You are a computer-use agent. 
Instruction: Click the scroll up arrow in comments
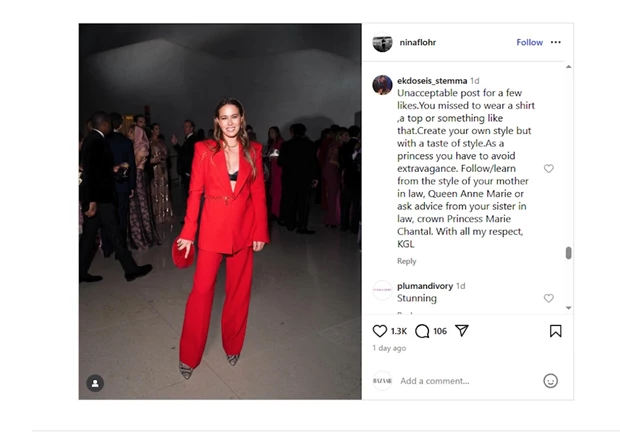(x=569, y=66)
